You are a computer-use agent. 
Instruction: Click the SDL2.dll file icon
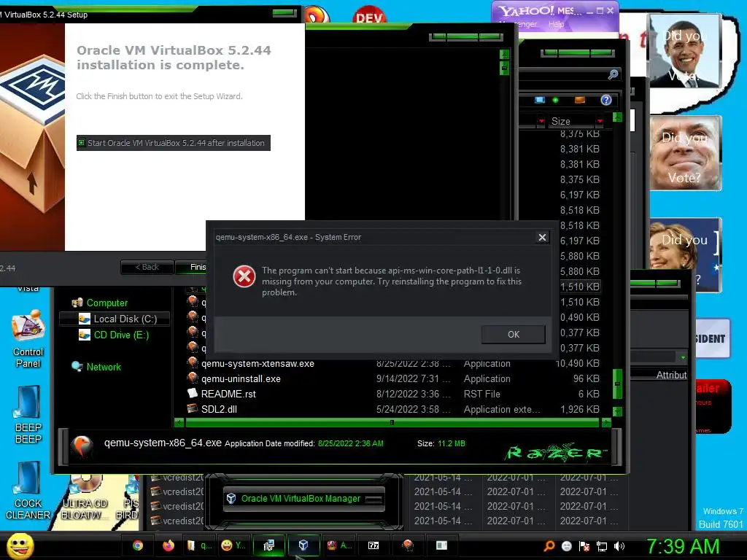(193, 408)
